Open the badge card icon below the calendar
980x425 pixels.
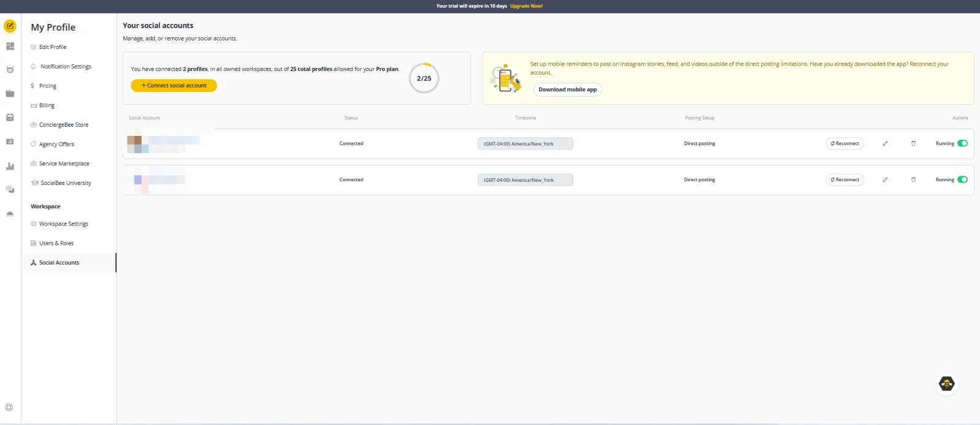(10, 141)
